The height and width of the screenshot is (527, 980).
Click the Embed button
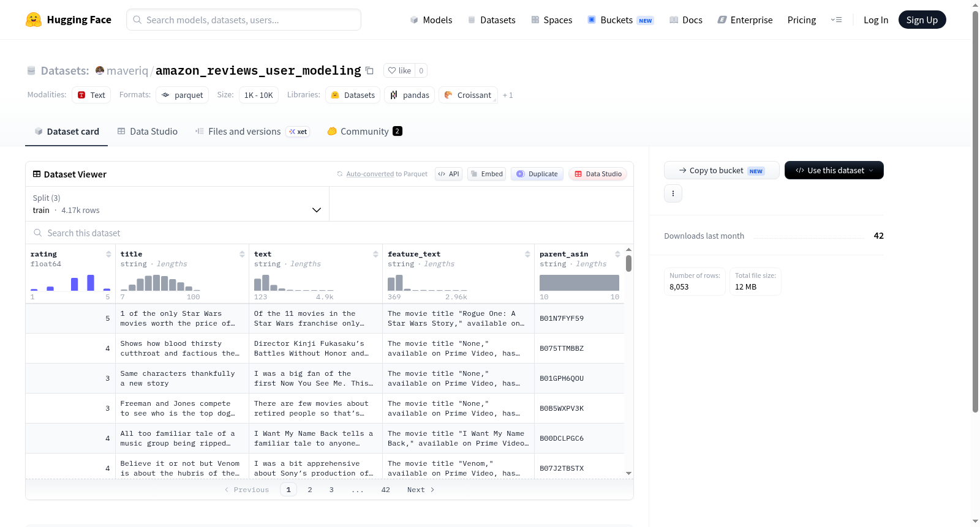coord(486,174)
